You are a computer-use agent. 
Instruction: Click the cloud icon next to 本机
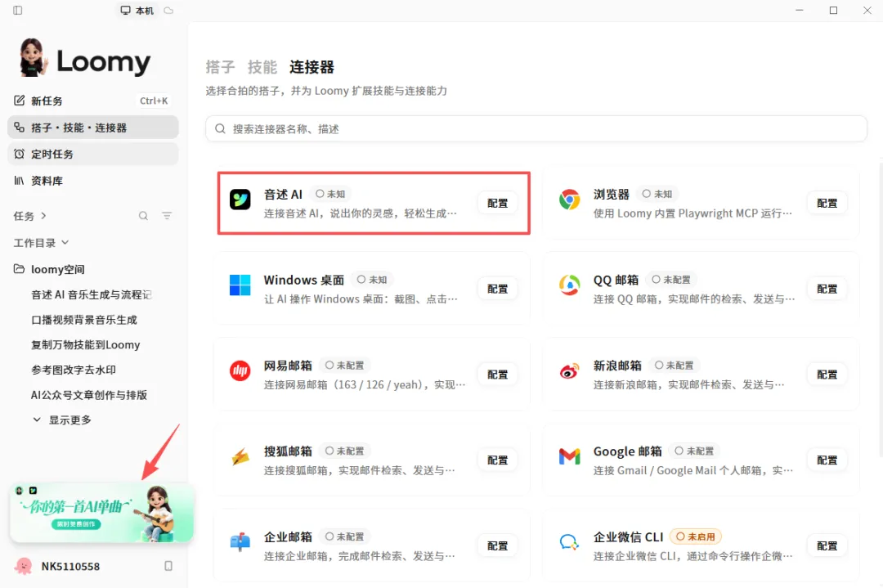click(x=168, y=10)
